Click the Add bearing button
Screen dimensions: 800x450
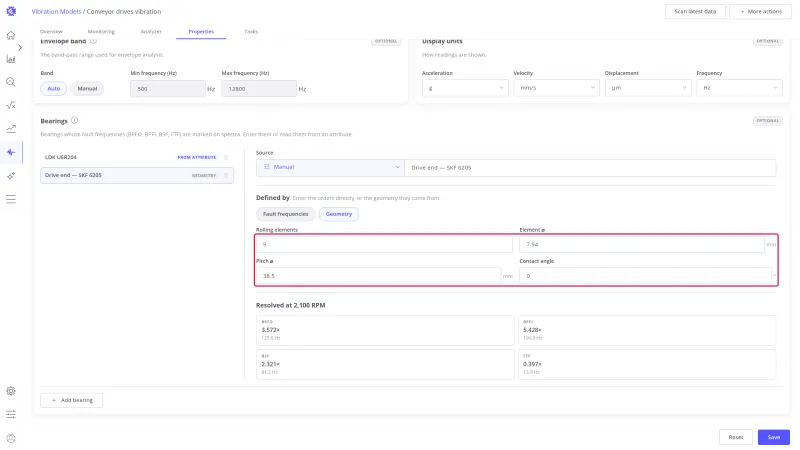71,401
